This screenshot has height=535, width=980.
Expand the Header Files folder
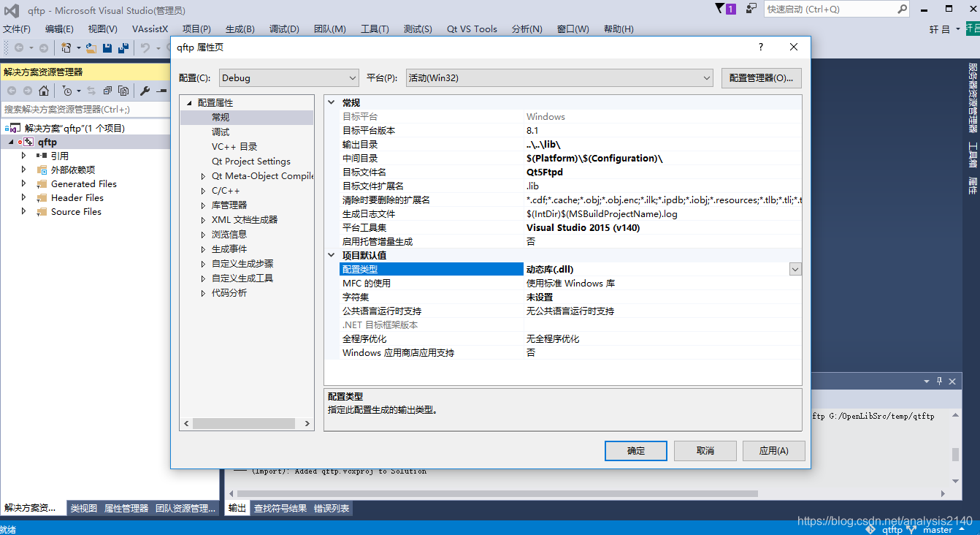coord(23,197)
